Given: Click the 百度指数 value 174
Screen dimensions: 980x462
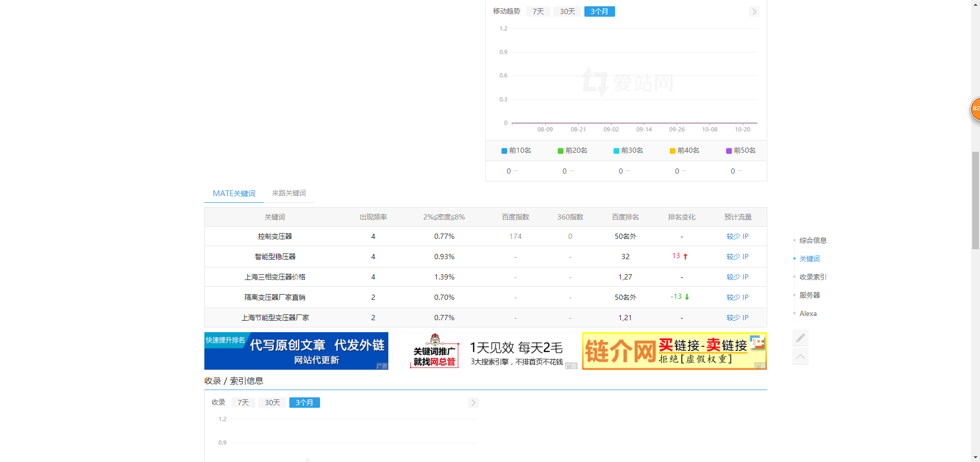Looking at the screenshot, I should [516, 236].
